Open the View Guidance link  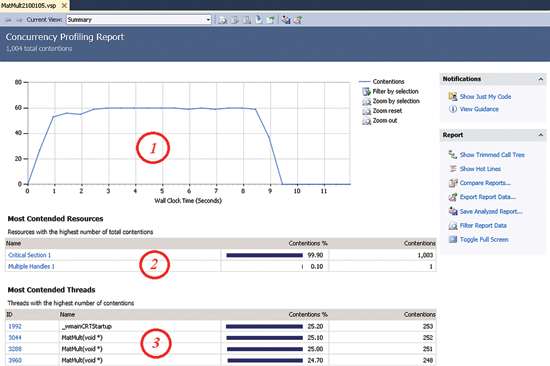coord(479,109)
